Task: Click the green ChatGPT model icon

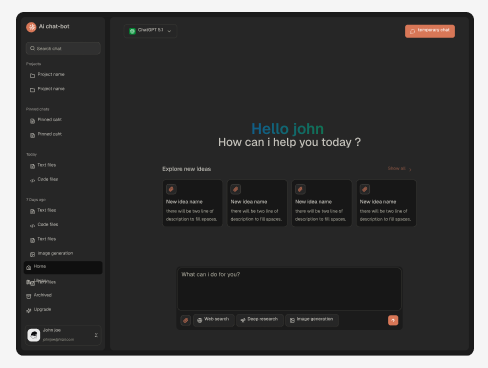Action: (132, 31)
